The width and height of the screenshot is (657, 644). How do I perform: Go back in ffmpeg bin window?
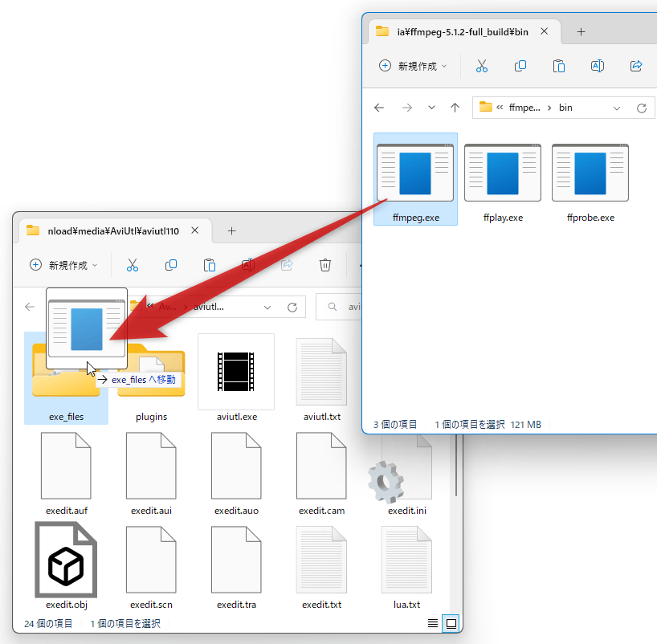click(379, 108)
